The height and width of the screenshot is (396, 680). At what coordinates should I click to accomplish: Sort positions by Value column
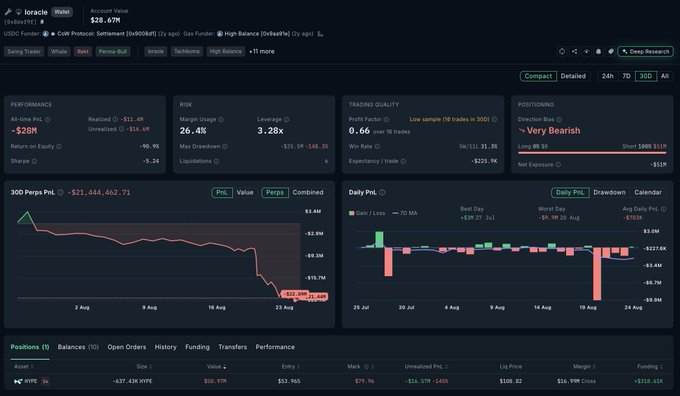click(x=216, y=367)
